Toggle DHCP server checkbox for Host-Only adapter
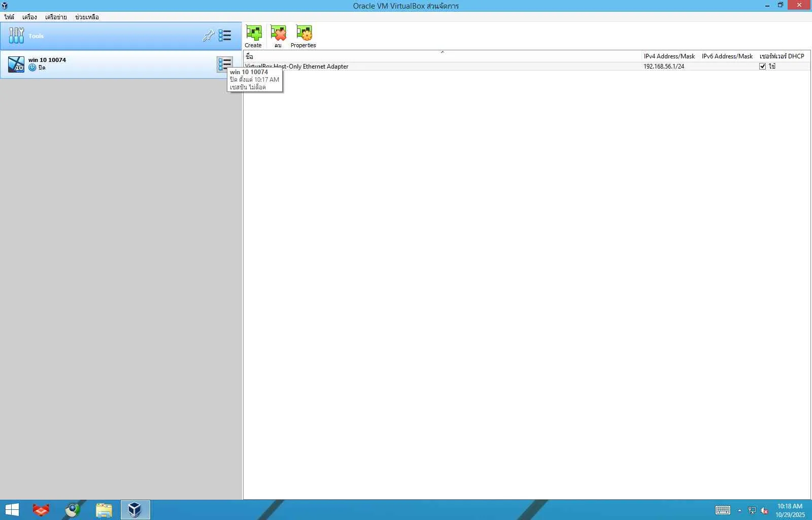This screenshot has width=812, height=520. point(762,67)
